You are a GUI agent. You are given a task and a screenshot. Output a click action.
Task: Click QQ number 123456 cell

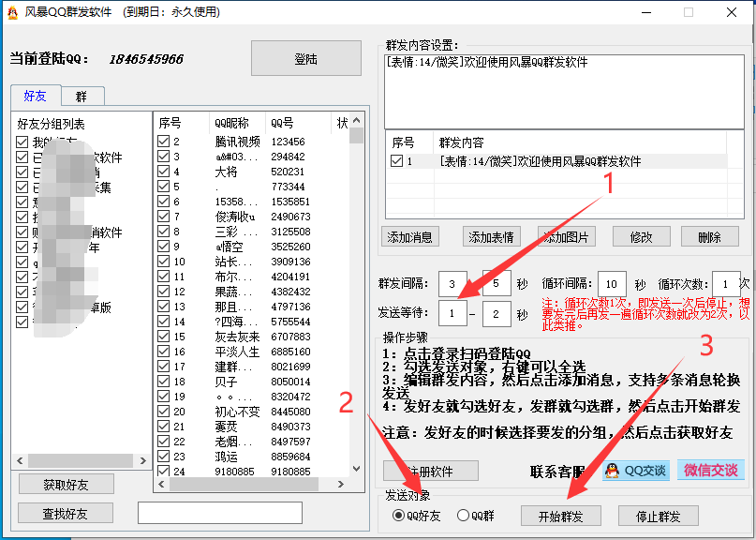[x=288, y=142]
